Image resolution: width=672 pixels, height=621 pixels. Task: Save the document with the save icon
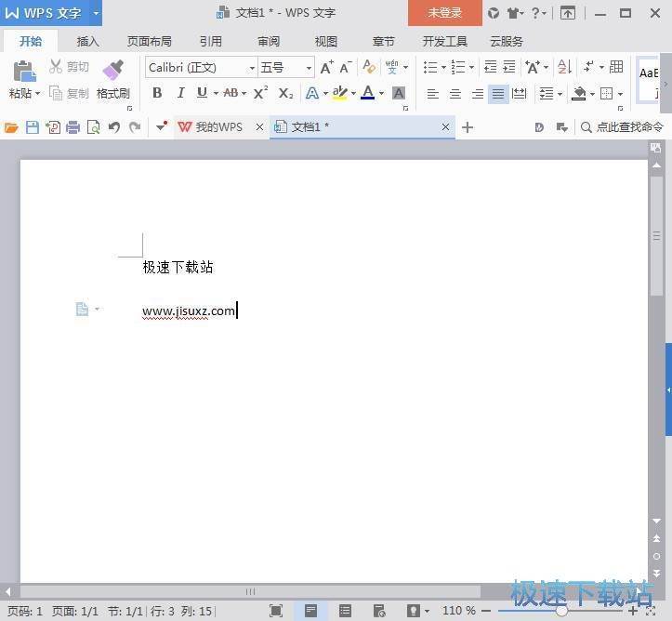[x=33, y=127]
